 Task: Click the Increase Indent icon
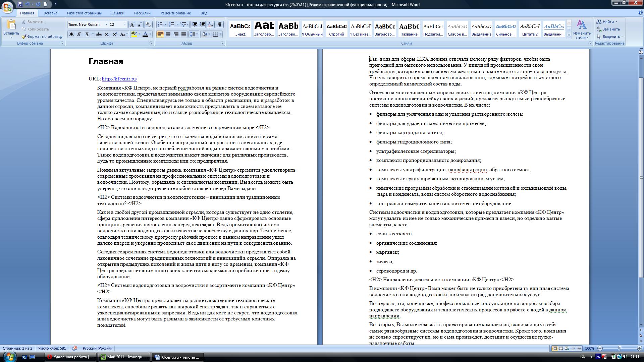202,24
